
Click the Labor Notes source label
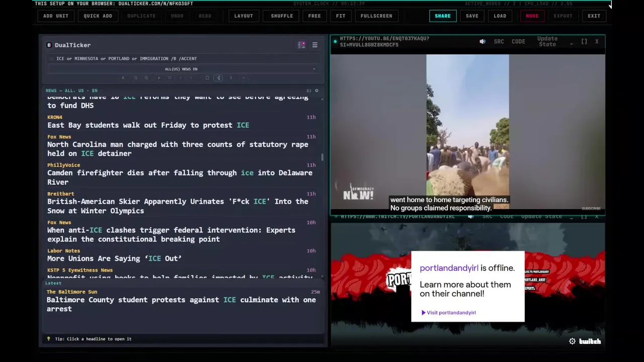point(63,250)
